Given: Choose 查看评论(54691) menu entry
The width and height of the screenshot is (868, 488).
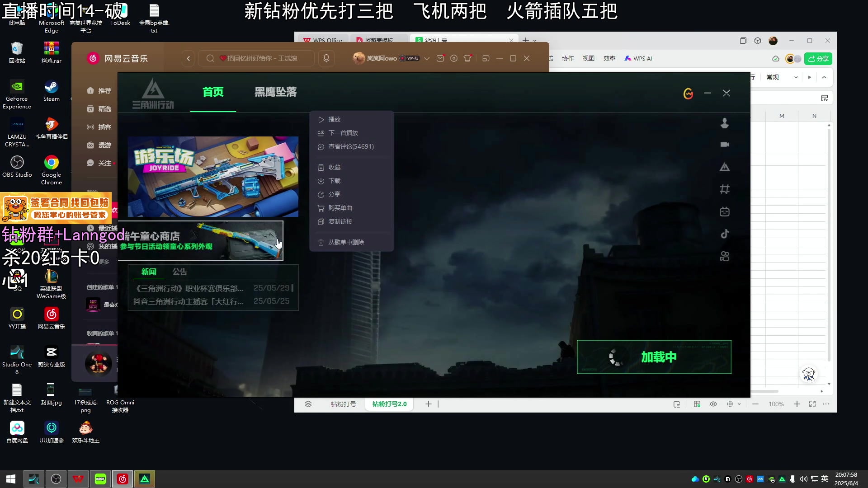Looking at the screenshot, I should pyautogui.click(x=351, y=146).
